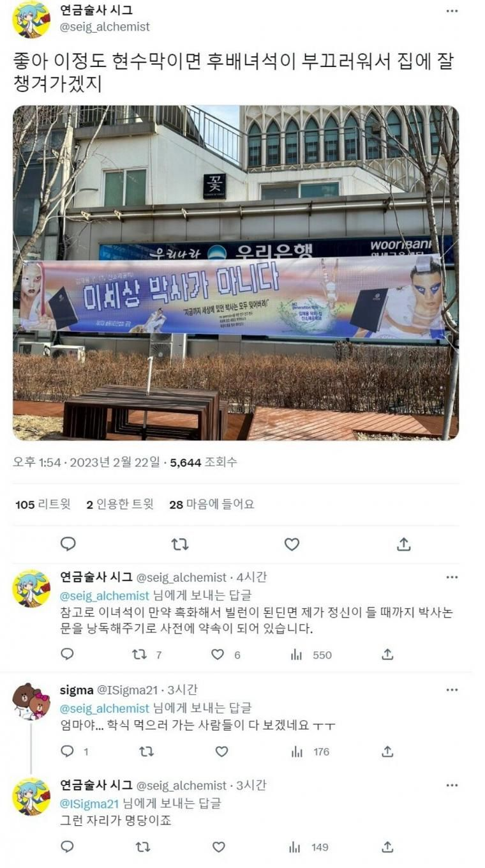Open the 2 인용한 트윗 list

coord(120,505)
